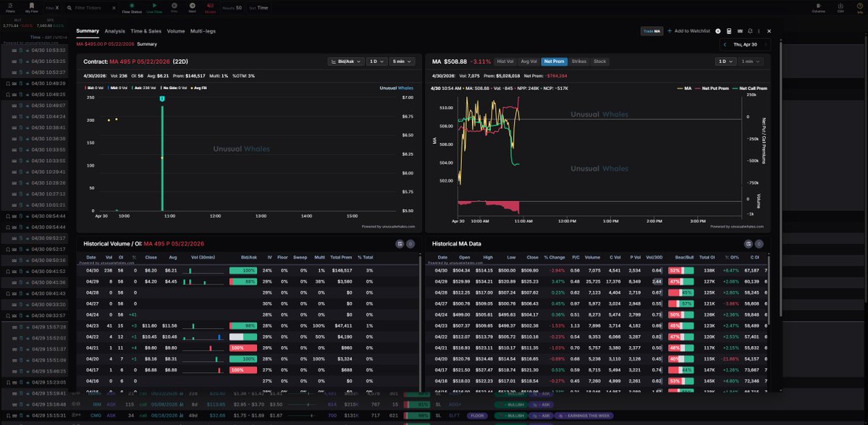Click the bell icon on 04/30 10:49:29 row
Viewport: 868px width, 425px height.
[8, 83]
